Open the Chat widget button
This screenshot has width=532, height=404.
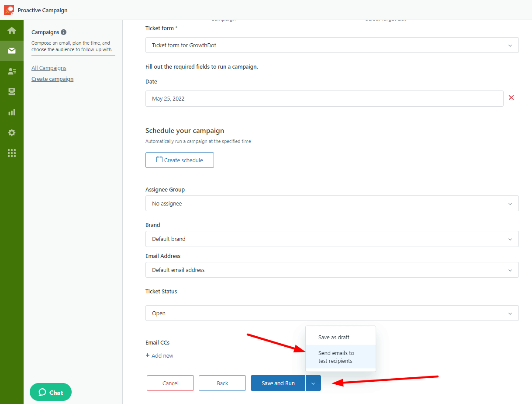pos(51,392)
